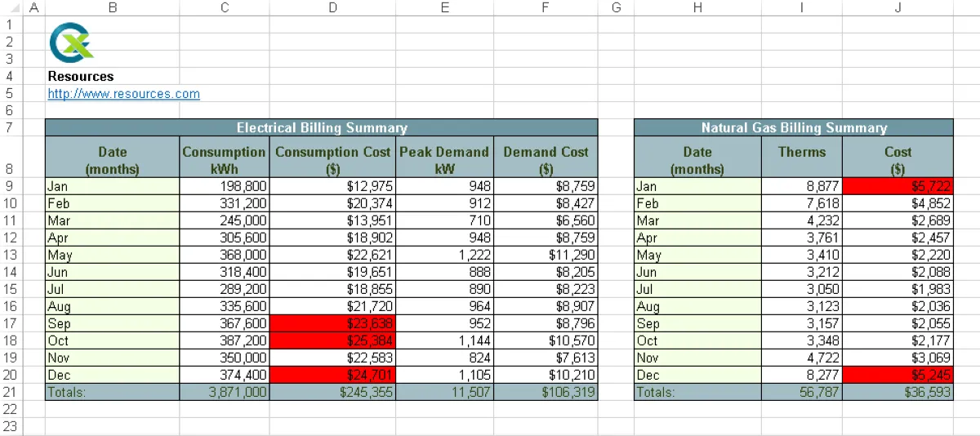Viewport: 980px width, 436px height.
Task: Select the $7,613 Nov demand cost
Action: (x=546, y=358)
